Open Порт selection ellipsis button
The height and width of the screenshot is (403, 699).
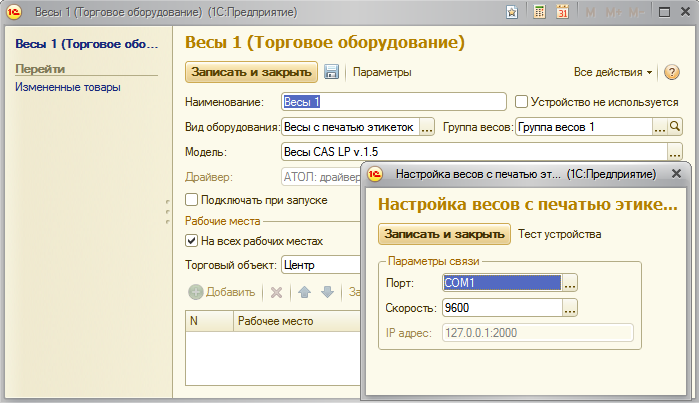[570, 283]
